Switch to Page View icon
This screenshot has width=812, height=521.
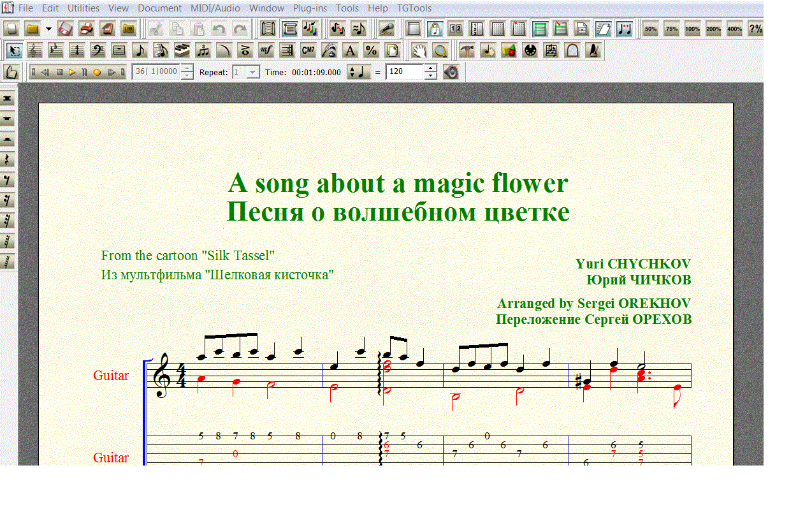pyautogui.click(x=289, y=29)
